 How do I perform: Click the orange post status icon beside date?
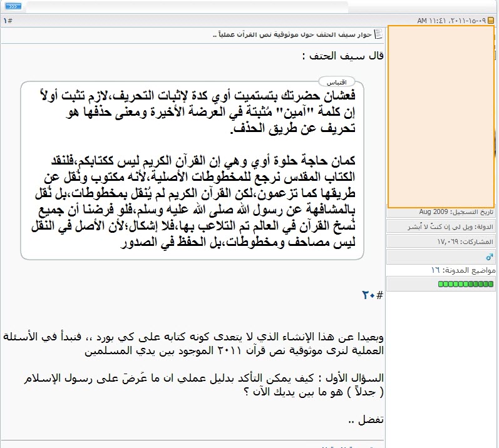point(491,21)
